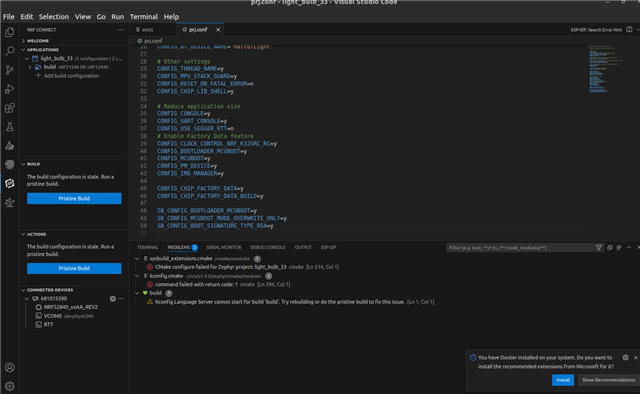This screenshot has height=394, width=640.
Task: Open the Manage gear icon
Action: [9, 386]
